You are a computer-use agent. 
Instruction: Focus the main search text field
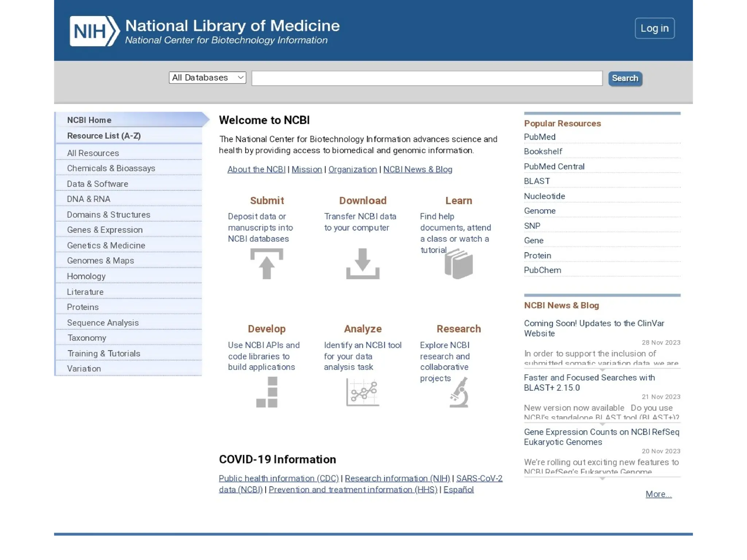tap(427, 78)
